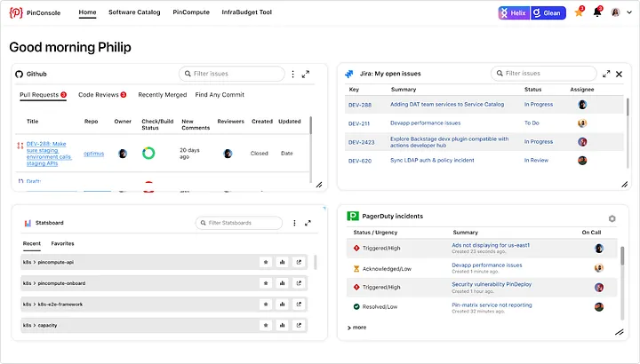Select the Pull Requests tab

click(x=43, y=95)
